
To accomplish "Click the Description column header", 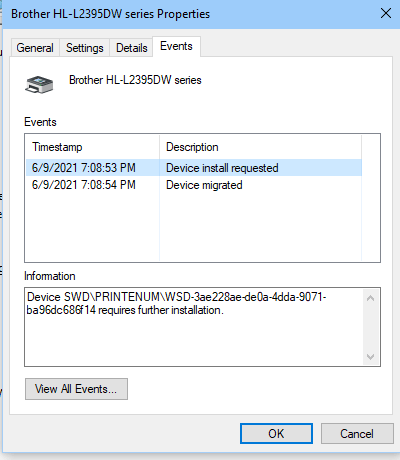I will pyautogui.click(x=260, y=147).
